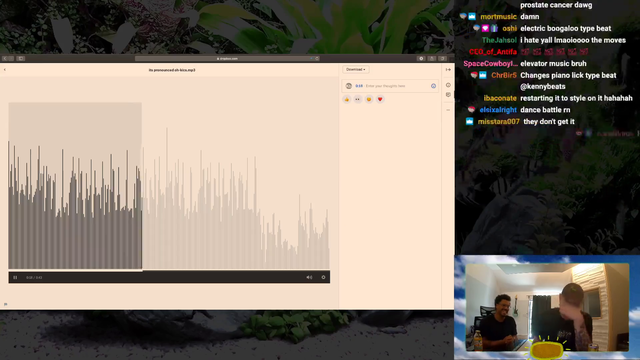Click the chat message 'elevator music bruh'
Image resolution: width=640 pixels, height=360 pixels.
point(553,64)
